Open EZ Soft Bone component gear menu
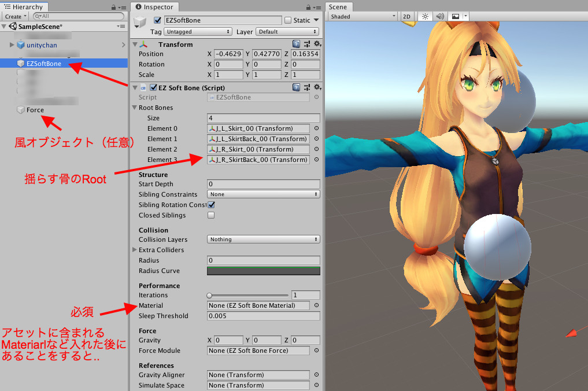This screenshot has width=588, height=391. pyautogui.click(x=317, y=87)
